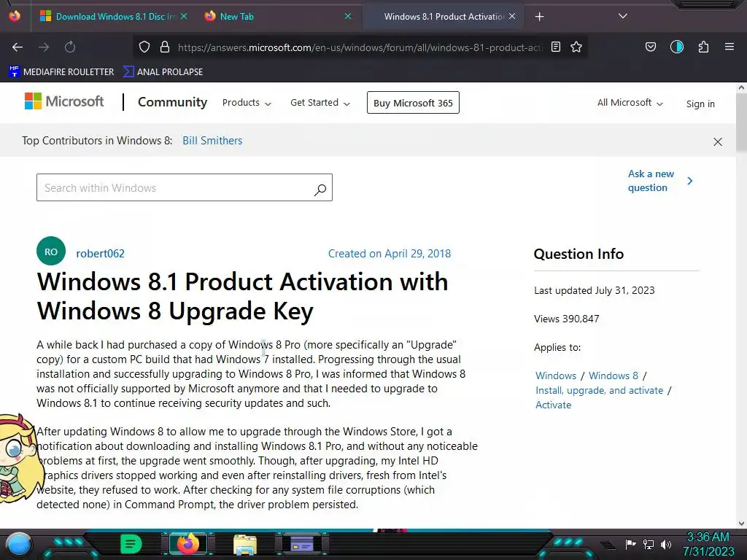This screenshot has height=560, width=747.
Task: Open the Community home link
Action: (172, 102)
